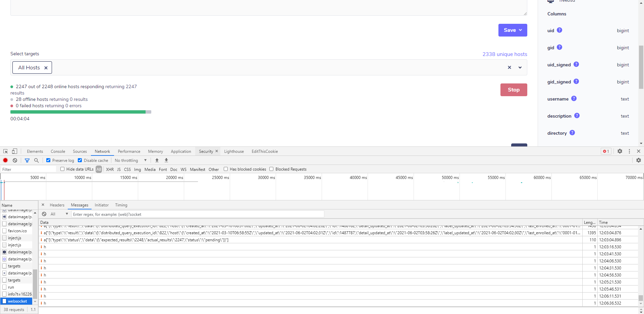Image resolution: width=644 pixels, height=314 pixels.
Task: Click the import HAR file upload icon
Action: [157, 161]
